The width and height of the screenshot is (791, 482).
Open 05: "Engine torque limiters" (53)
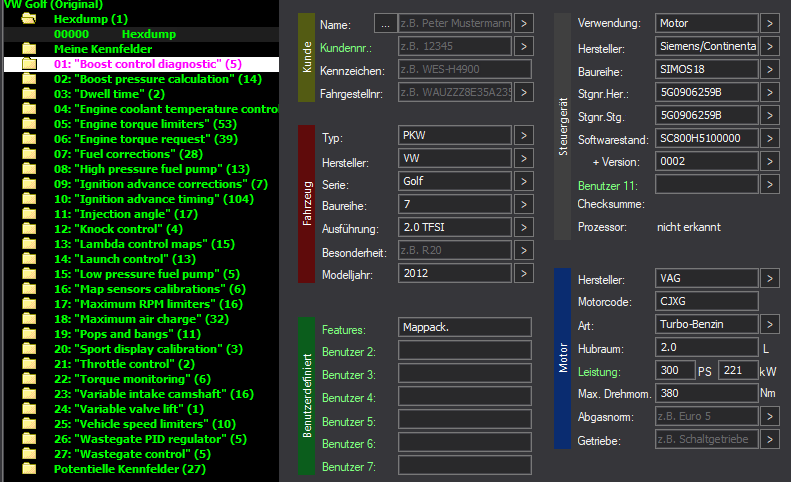tap(145, 124)
